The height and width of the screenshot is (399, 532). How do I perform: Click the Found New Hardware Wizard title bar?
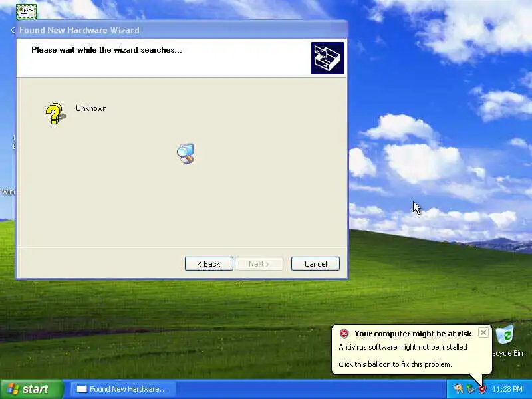(182, 30)
